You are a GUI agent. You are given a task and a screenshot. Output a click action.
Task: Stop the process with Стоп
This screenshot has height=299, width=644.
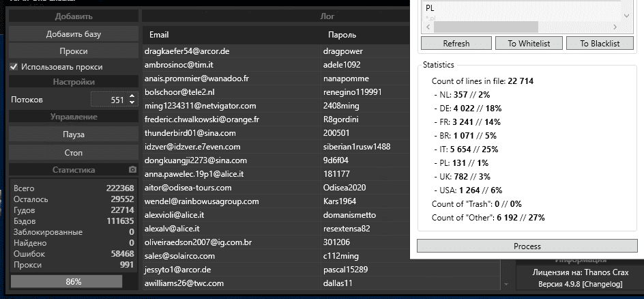(73, 152)
